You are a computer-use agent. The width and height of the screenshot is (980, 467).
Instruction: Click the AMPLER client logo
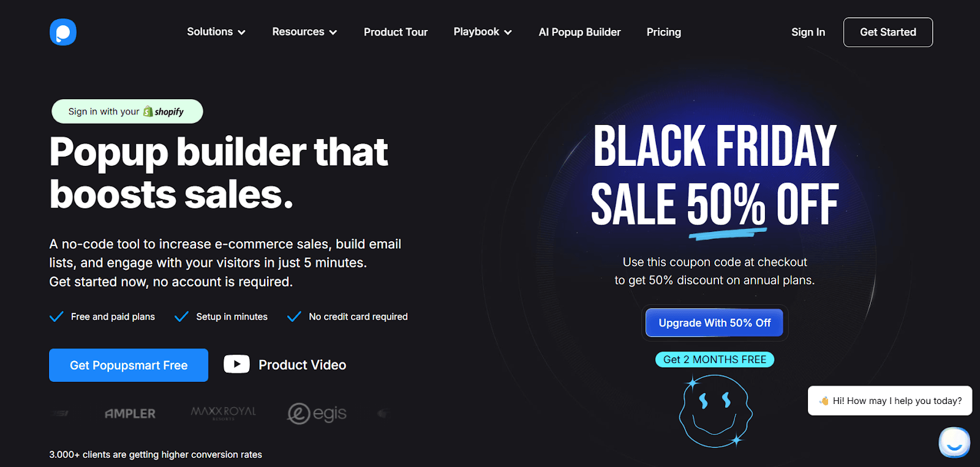coord(130,414)
